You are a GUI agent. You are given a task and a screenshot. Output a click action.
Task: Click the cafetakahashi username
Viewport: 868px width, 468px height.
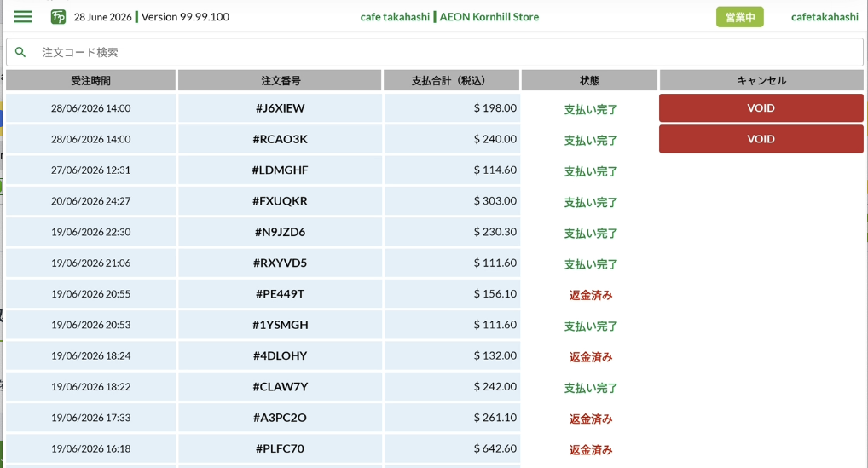coord(825,17)
